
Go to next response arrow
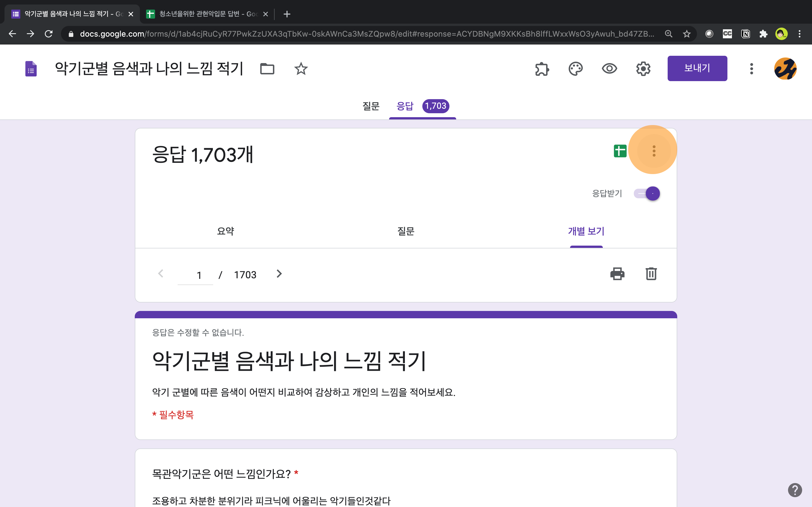coord(279,273)
